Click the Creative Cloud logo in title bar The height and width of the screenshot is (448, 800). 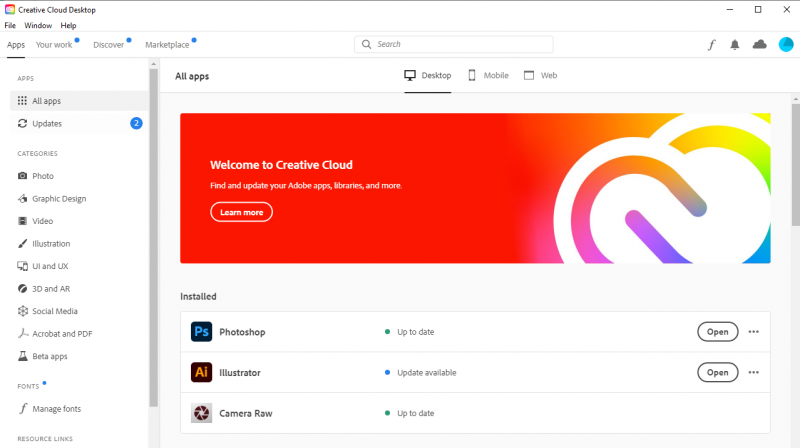point(10,10)
